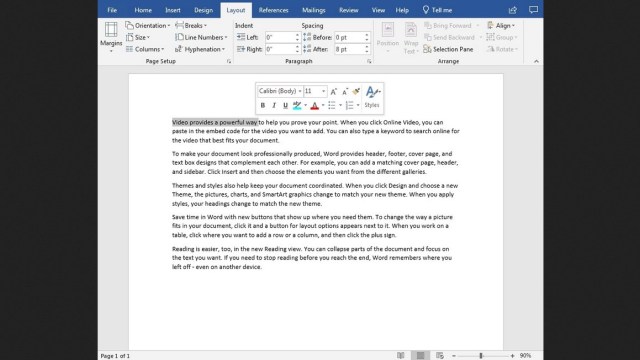Adjust the Indent Right spinner arrows
This screenshot has height=360, width=640.
click(297, 49)
